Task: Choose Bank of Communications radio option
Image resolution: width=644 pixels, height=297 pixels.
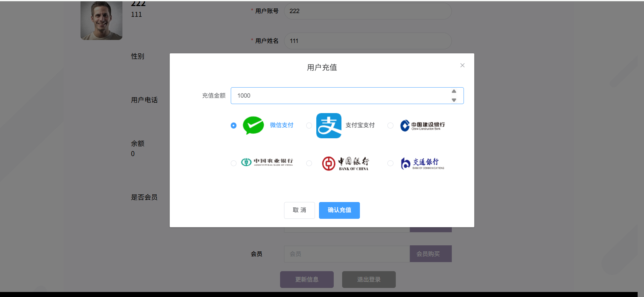Action: (390, 163)
